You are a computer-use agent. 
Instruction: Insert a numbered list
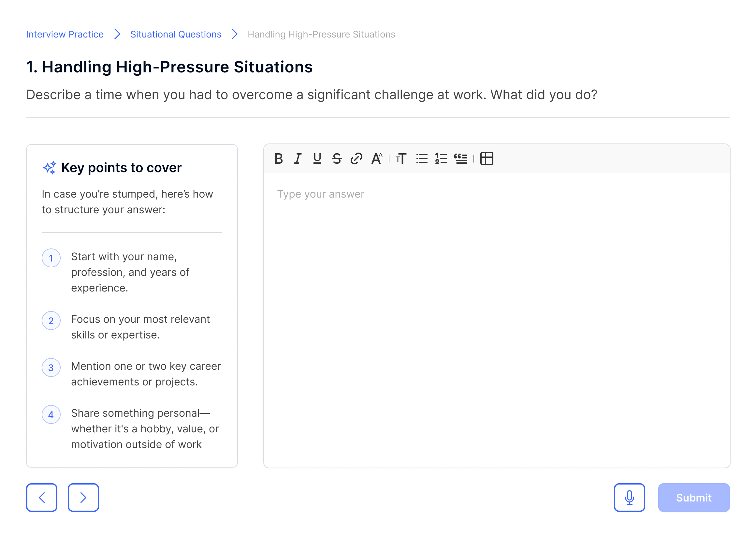441,159
